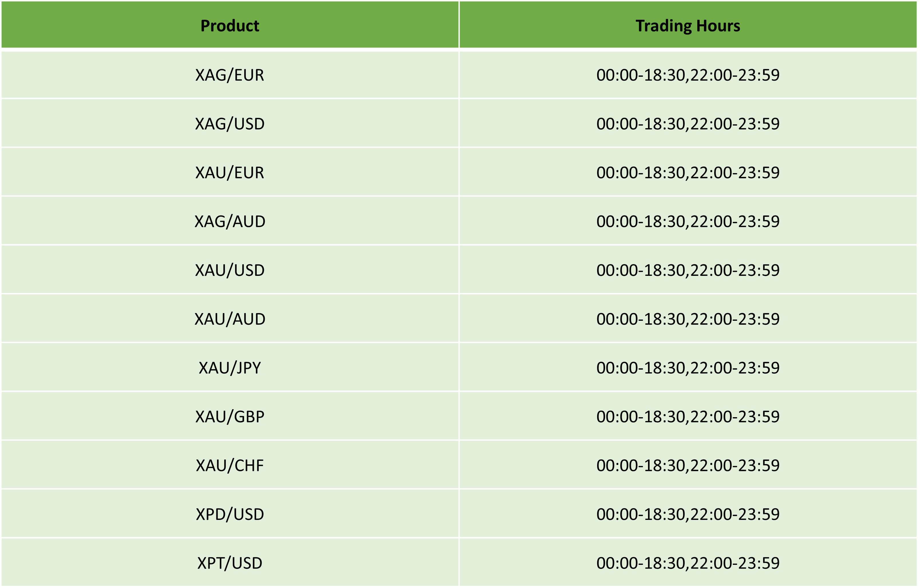This screenshot has width=920, height=588.
Task: Click the Trading Hours column header
Action: (688, 25)
